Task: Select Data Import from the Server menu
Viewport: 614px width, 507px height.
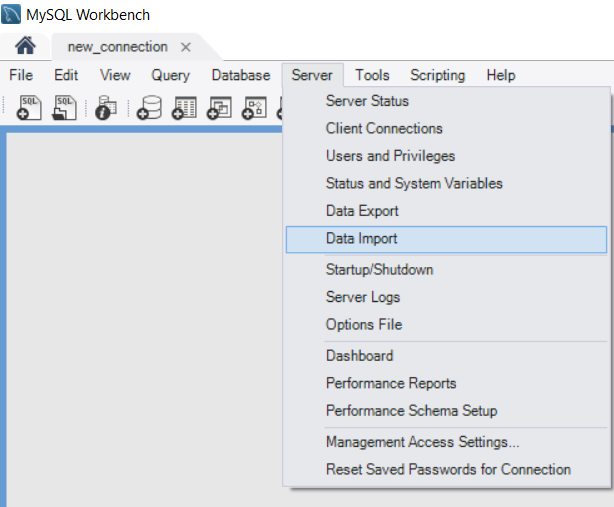Action: [x=446, y=239]
